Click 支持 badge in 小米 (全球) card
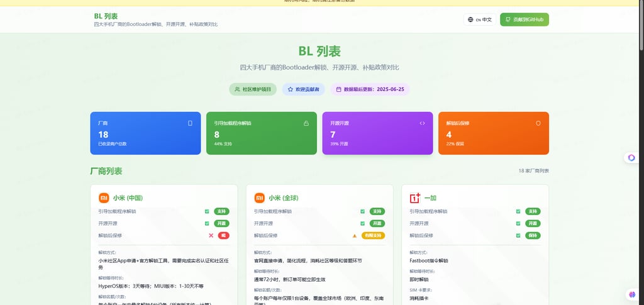644x305 pixels. [x=377, y=211]
